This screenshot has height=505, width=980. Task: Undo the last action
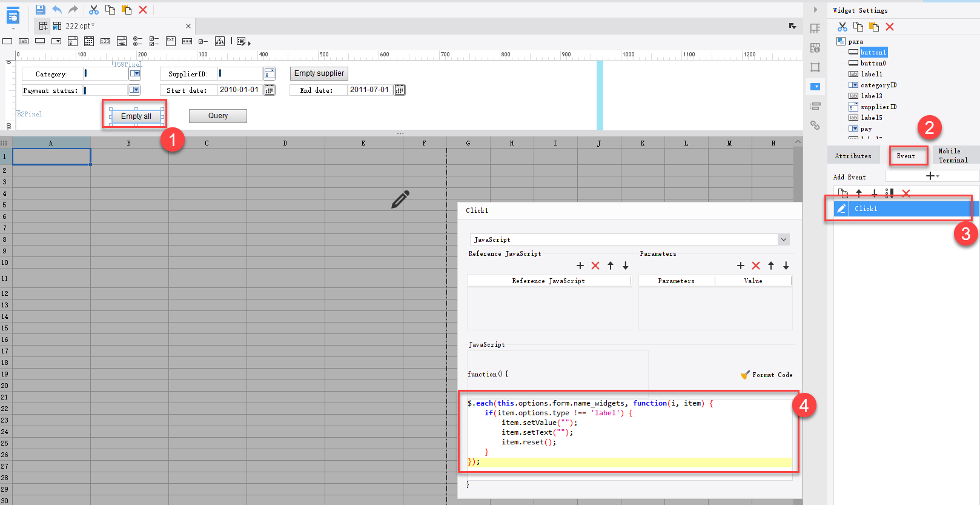coord(57,10)
